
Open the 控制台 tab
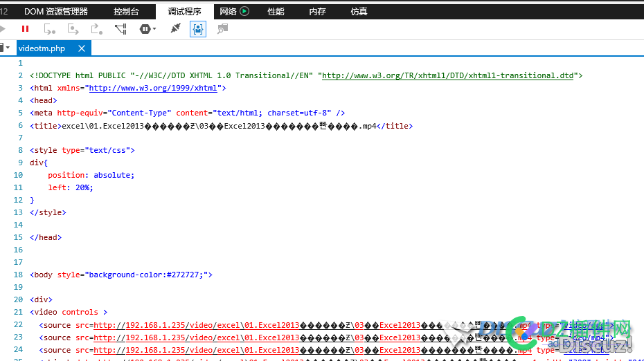pos(127,12)
